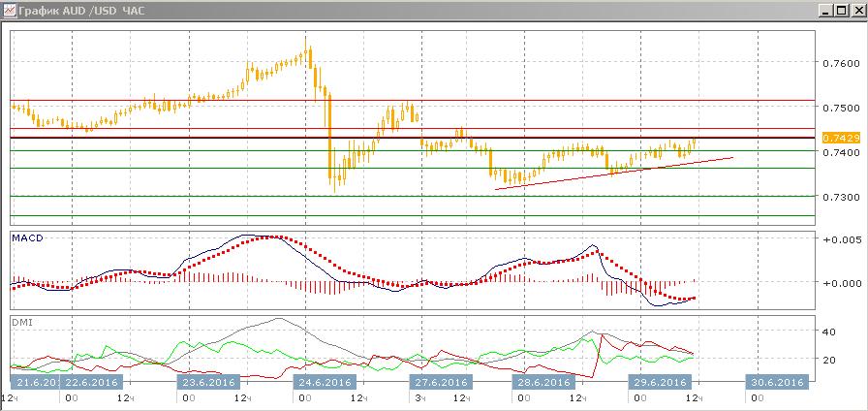Minimize the AUD/USD chart window
The image size is (868, 411).
[826, 10]
